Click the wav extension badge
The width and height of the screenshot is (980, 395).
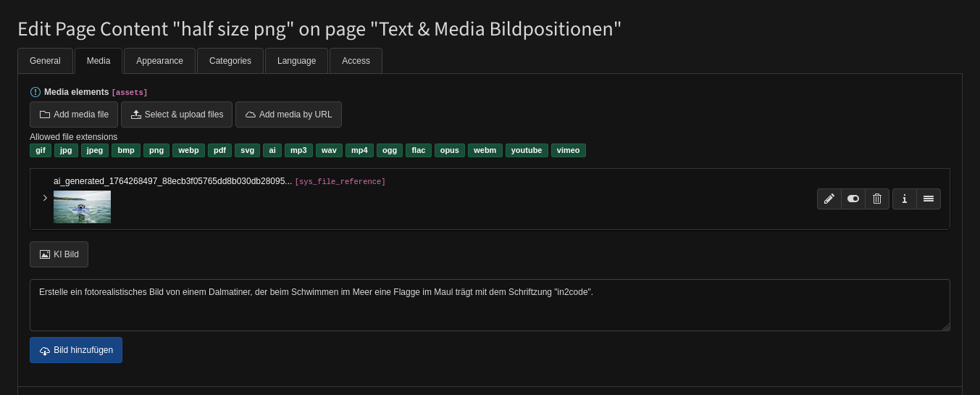click(x=329, y=151)
